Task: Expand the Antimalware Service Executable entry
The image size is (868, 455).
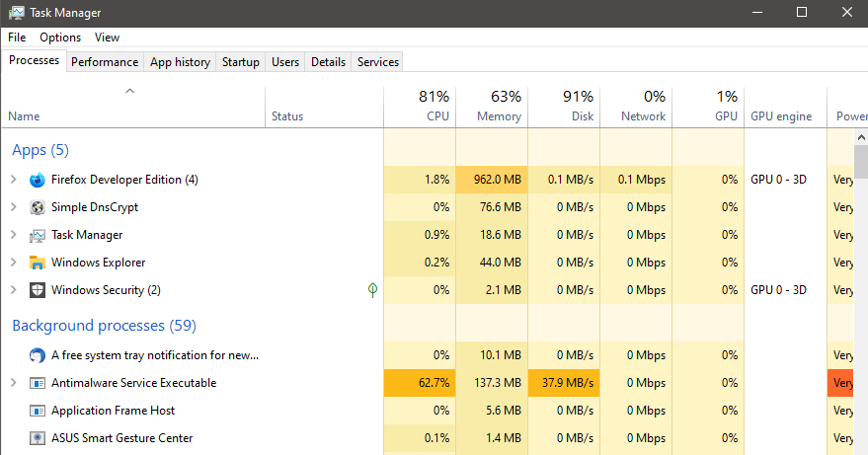Action: (x=14, y=383)
